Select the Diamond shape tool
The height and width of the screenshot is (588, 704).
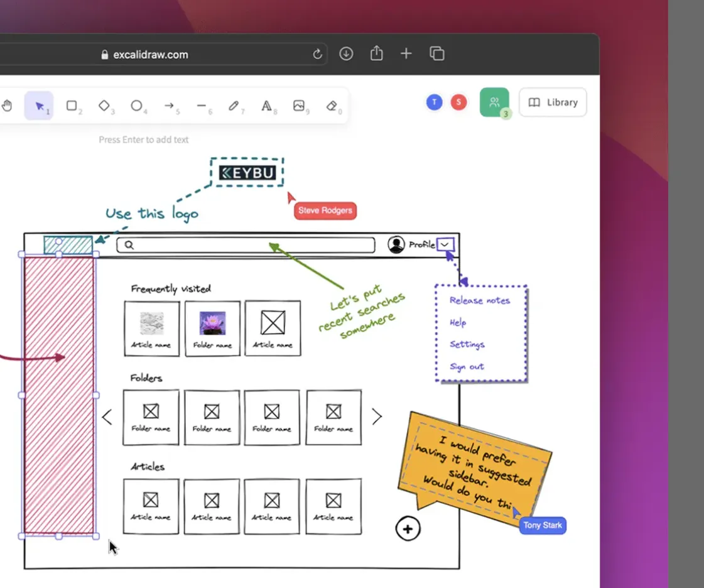pos(104,106)
